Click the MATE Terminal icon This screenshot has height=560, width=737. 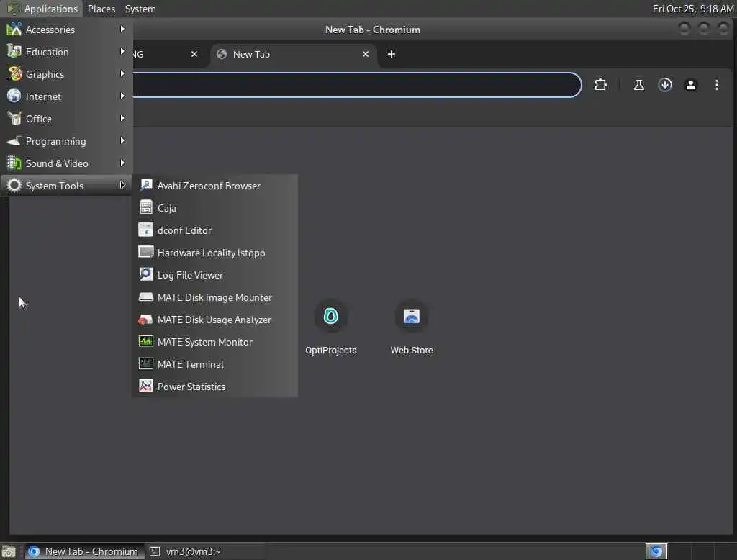[145, 364]
